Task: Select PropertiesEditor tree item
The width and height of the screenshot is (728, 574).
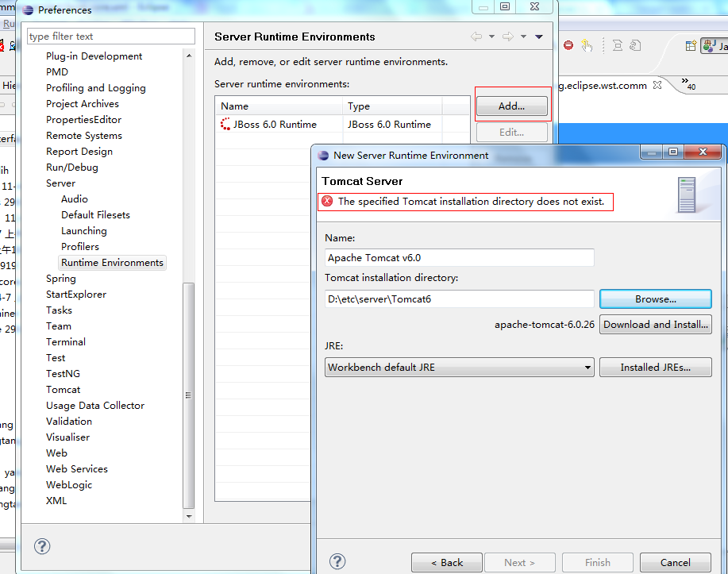Action: (83, 119)
